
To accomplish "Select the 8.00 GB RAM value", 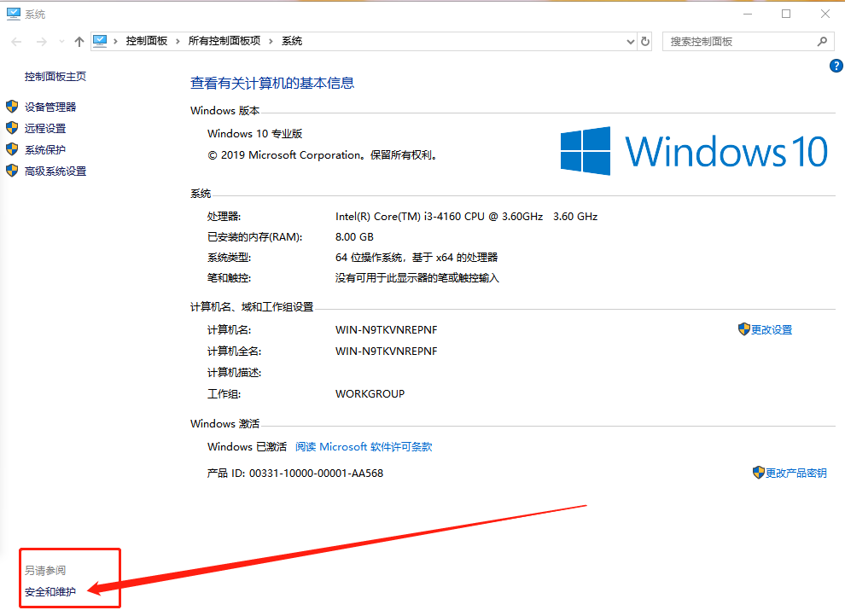I will [x=354, y=237].
